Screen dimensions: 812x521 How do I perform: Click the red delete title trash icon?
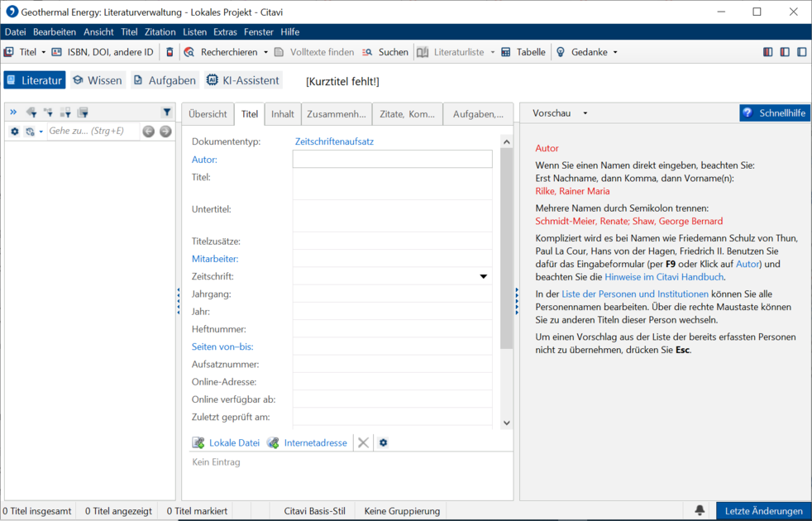[x=170, y=52]
